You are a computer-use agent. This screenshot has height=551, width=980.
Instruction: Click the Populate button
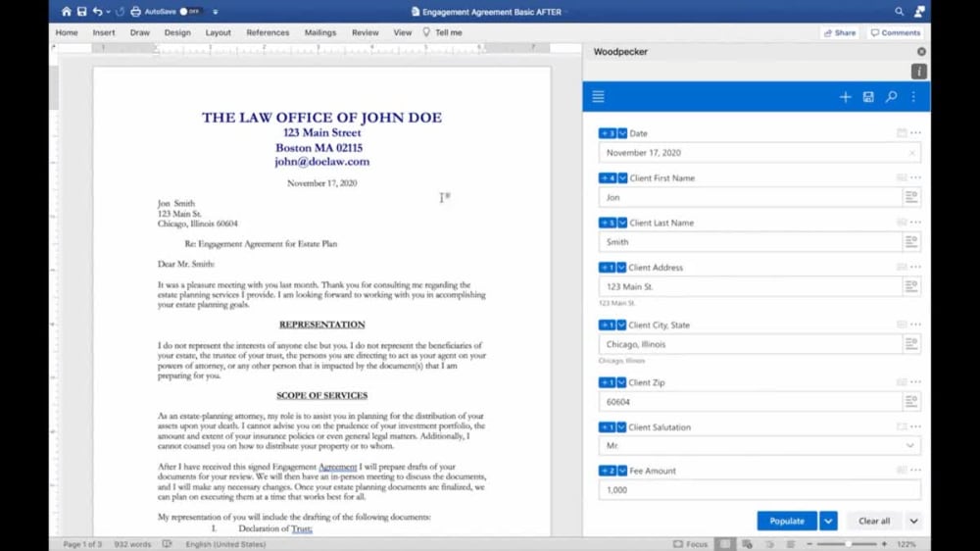click(x=787, y=521)
